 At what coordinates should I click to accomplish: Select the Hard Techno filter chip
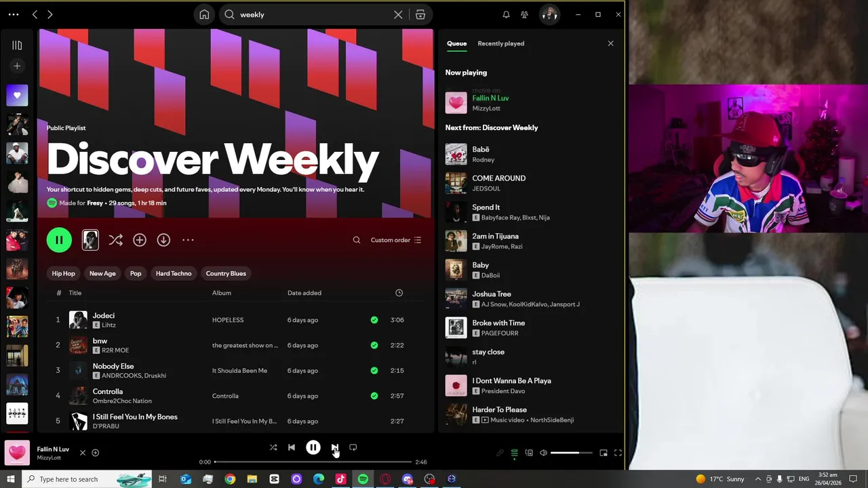pyautogui.click(x=174, y=273)
